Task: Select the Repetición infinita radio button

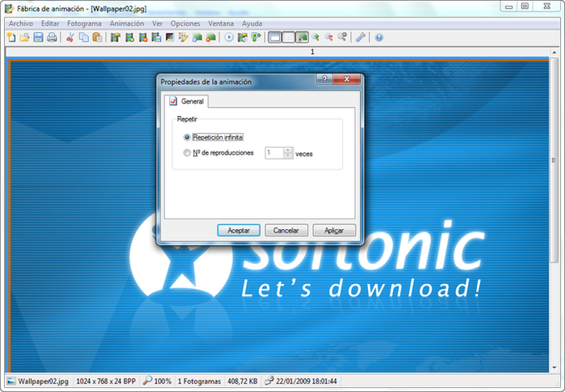Action: [x=187, y=137]
